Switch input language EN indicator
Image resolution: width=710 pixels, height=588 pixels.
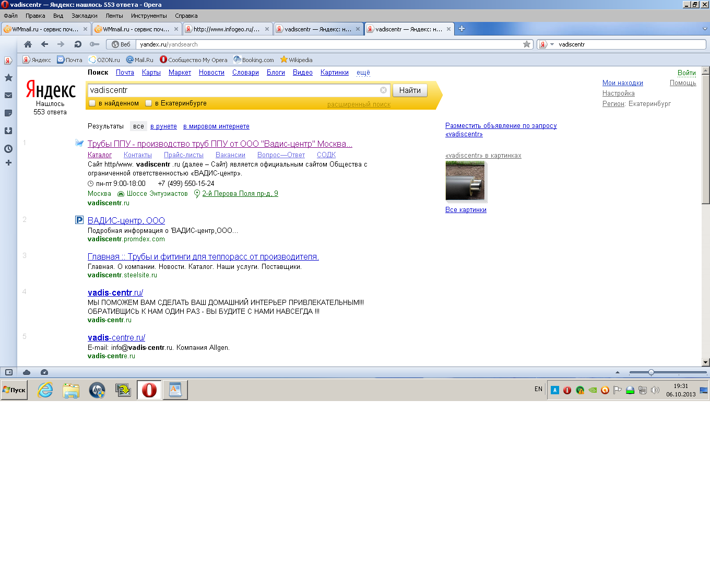point(538,389)
